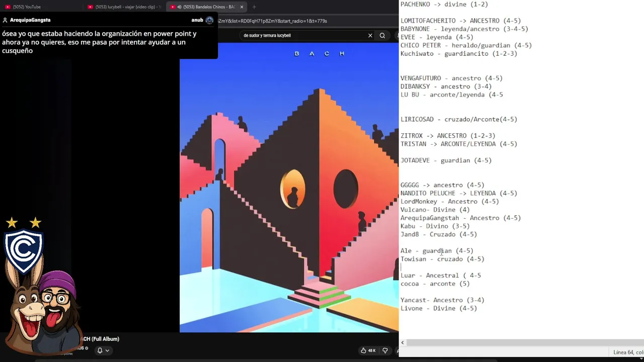Click the 'Kuchiwato - guardiancito' line
Screen dimensions: 644x362
pos(459,54)
